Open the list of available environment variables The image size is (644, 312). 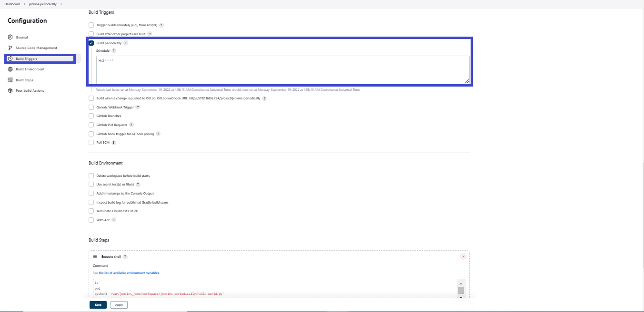[x=129, y=273]
